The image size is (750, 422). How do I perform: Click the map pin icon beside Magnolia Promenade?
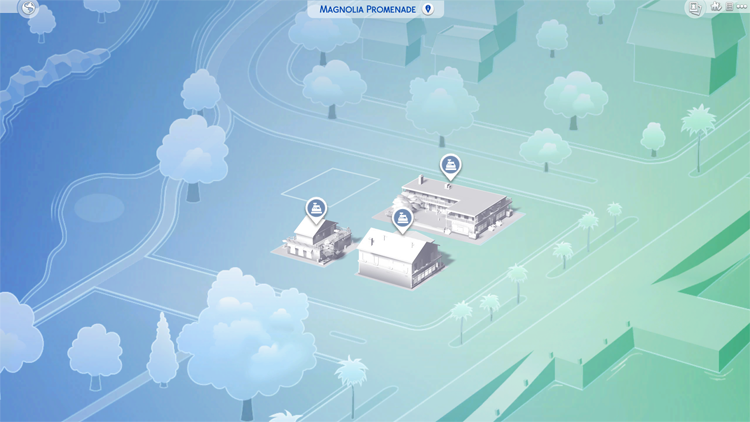[x=429, y=9]
